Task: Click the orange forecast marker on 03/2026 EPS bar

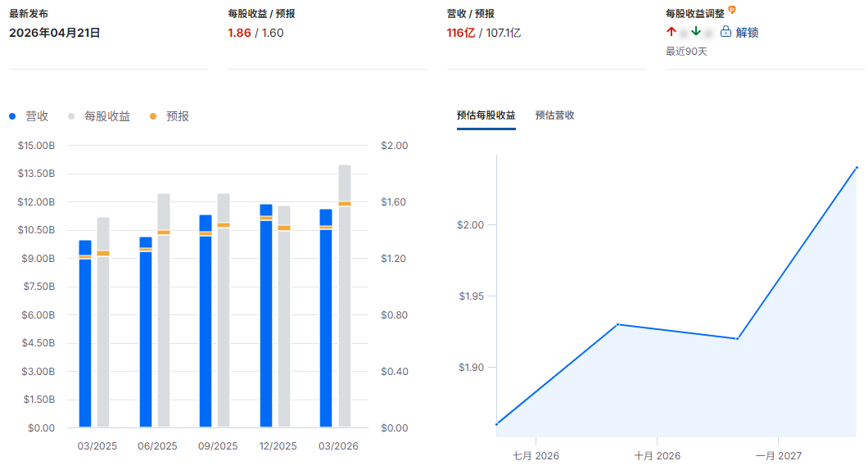Action: tap(344, 204)
